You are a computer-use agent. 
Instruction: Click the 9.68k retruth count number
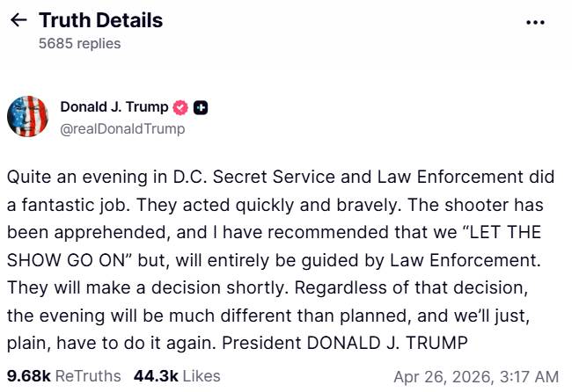click(x=29, y=376)
